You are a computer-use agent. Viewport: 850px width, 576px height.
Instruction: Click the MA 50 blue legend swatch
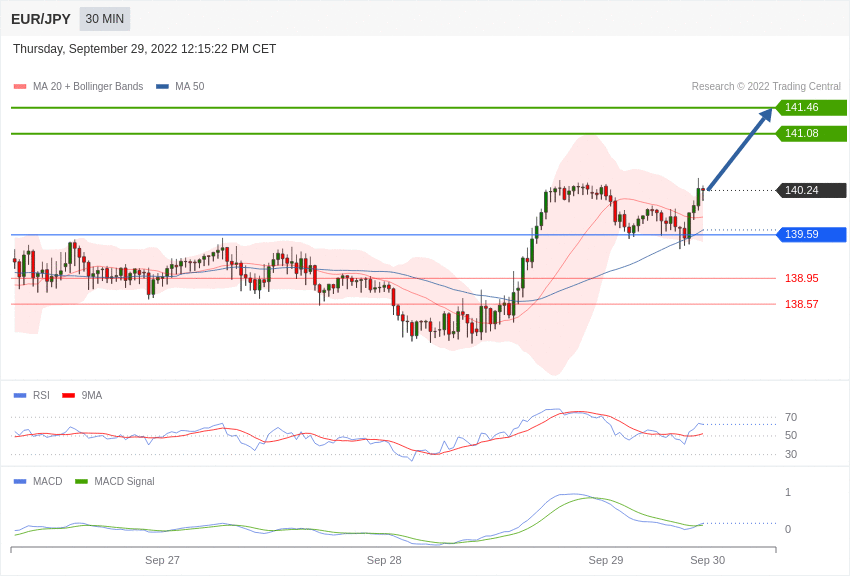pos(162,87)
